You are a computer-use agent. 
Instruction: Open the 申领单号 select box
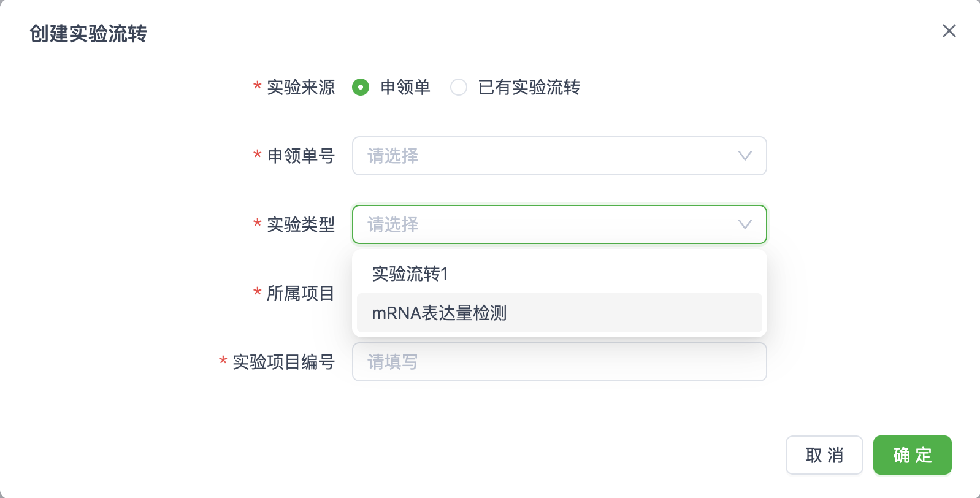tap(540, 156)
